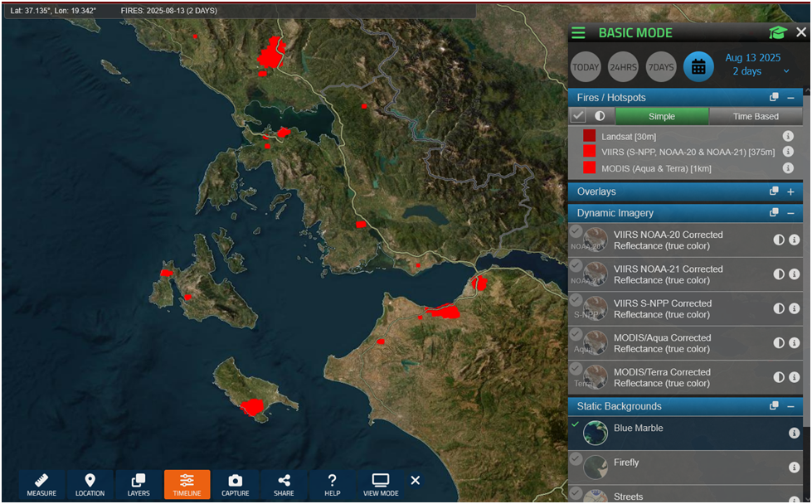
Task: Expand the Overlays section
Action: [790, 191]
